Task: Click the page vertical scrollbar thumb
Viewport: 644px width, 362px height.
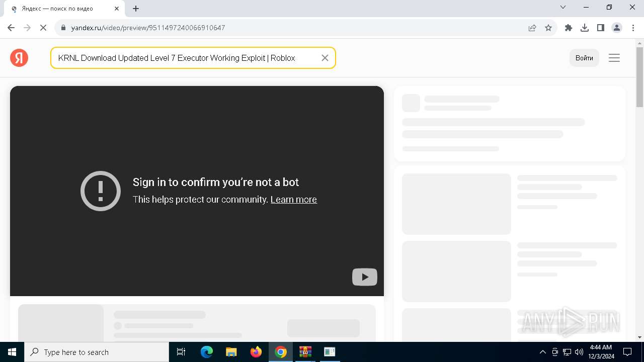Action: point(640,76)
